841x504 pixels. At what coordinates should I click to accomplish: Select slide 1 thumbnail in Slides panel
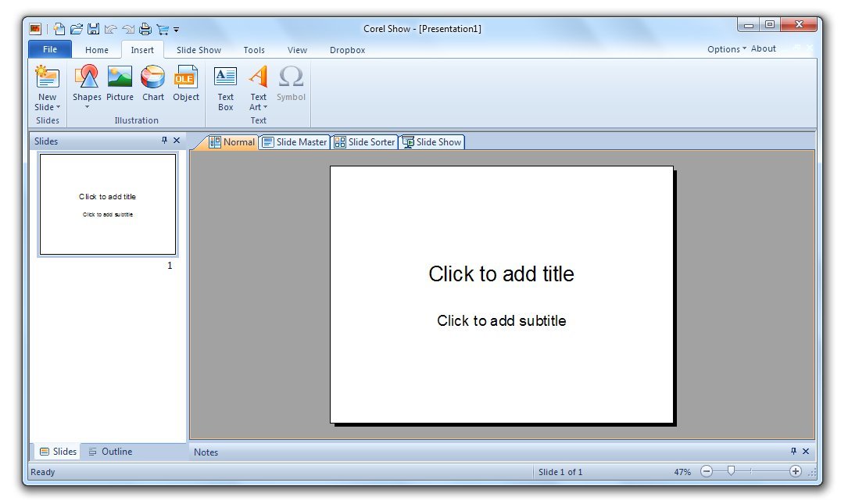click(108, 204)
